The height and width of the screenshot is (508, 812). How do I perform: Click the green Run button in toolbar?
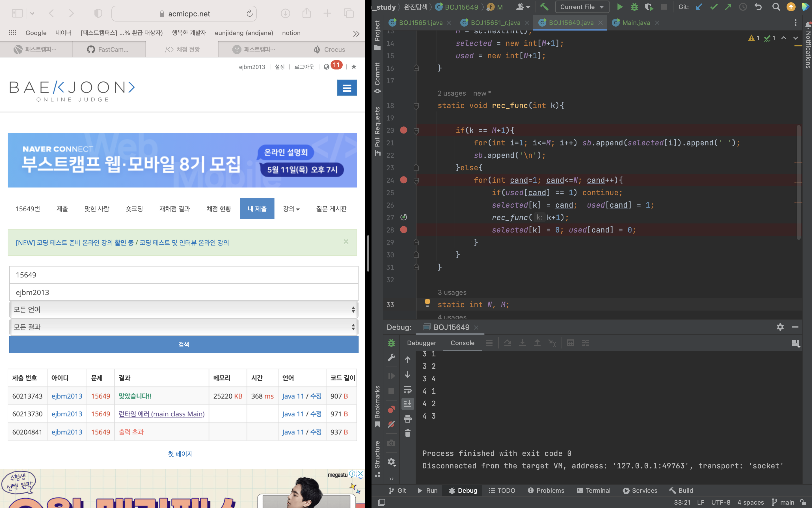click(619, 7)
